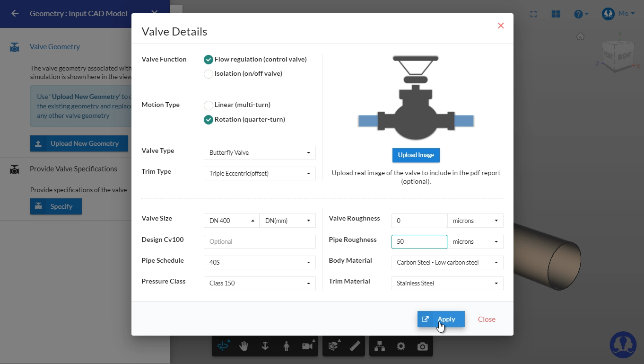Click the Upload New Geometry button

pos(79,143)
